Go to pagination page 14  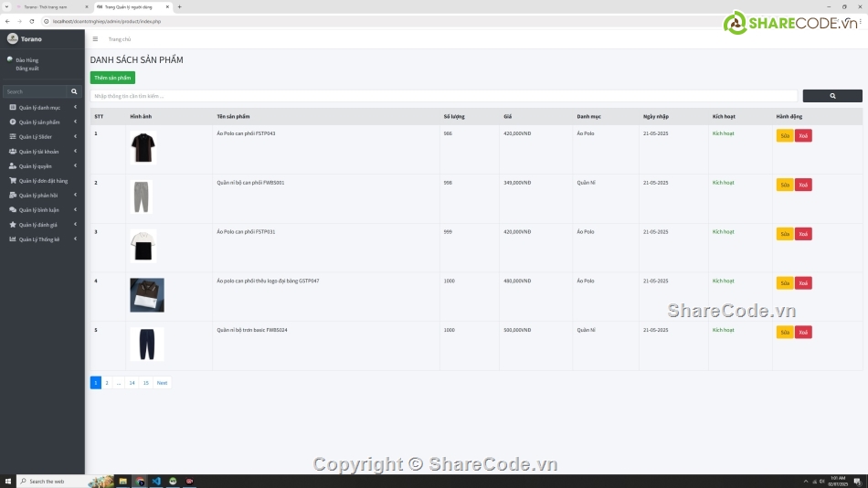132,383
